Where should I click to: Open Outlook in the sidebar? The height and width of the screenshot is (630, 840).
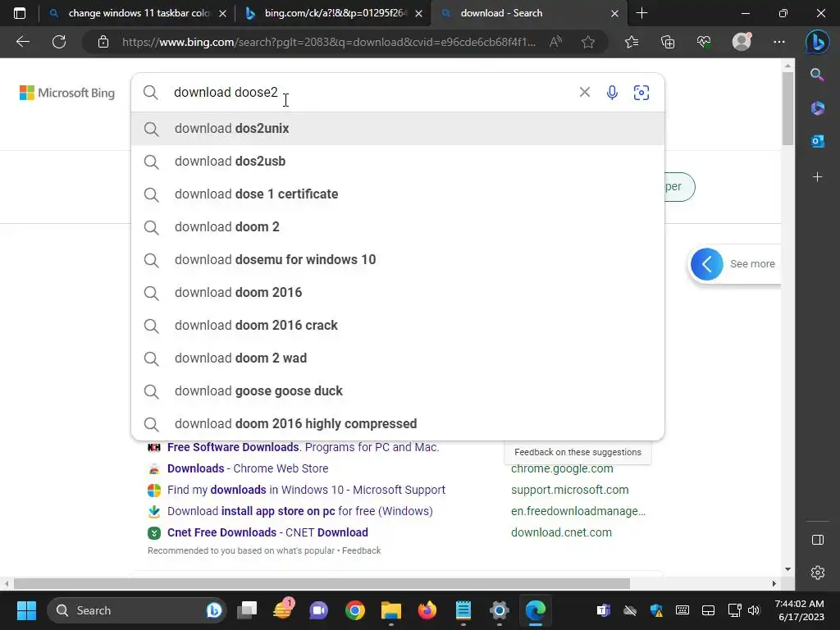point(818,141)
